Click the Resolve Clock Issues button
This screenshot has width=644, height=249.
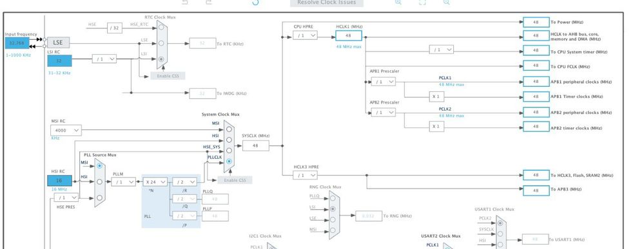pos(327,3)
